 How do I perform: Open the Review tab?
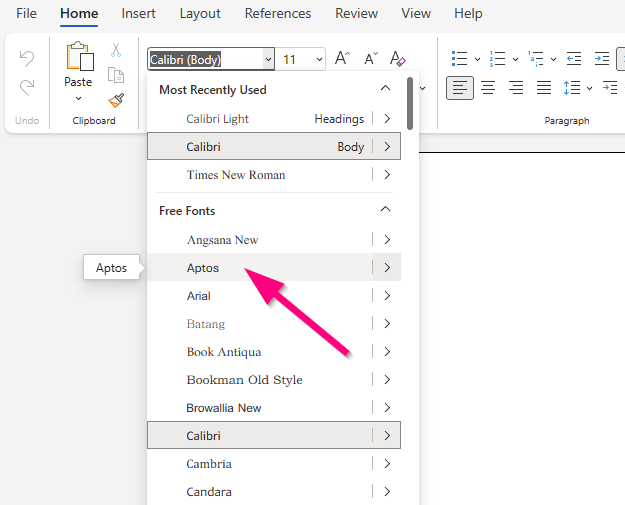point(356,14)
